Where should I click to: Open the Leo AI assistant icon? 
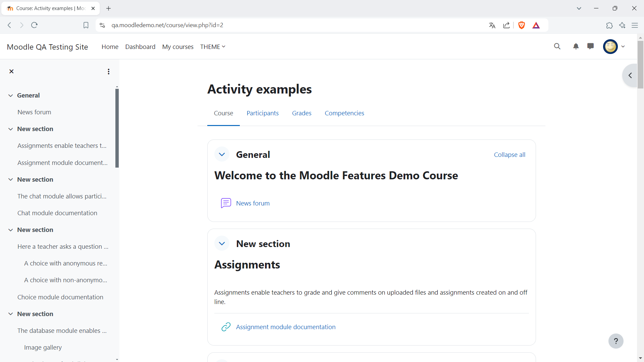pyautogui.click(x=622, y=25)
